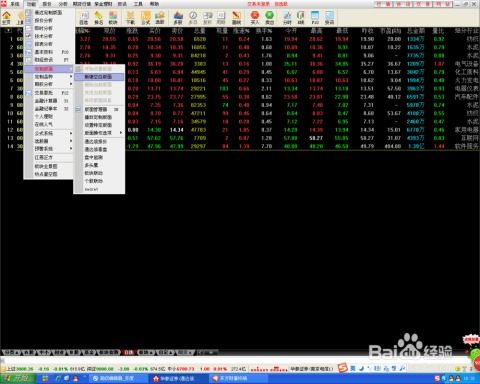Click the red 买入 buy icon
Viewport: 480px width, 384px height.
click(x=255, y=17)
